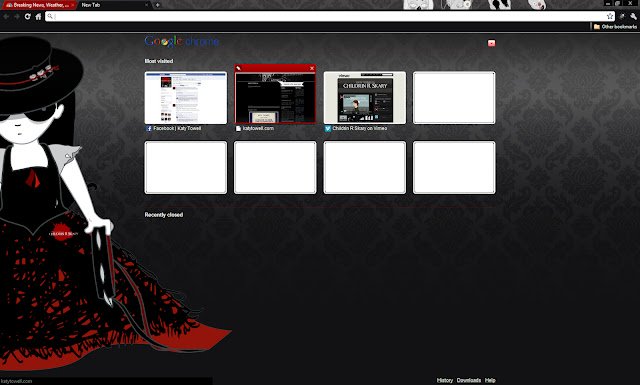Screen dimensions: 640x385
Task: Close the Breaking News tab
Action: click(73, 5)
